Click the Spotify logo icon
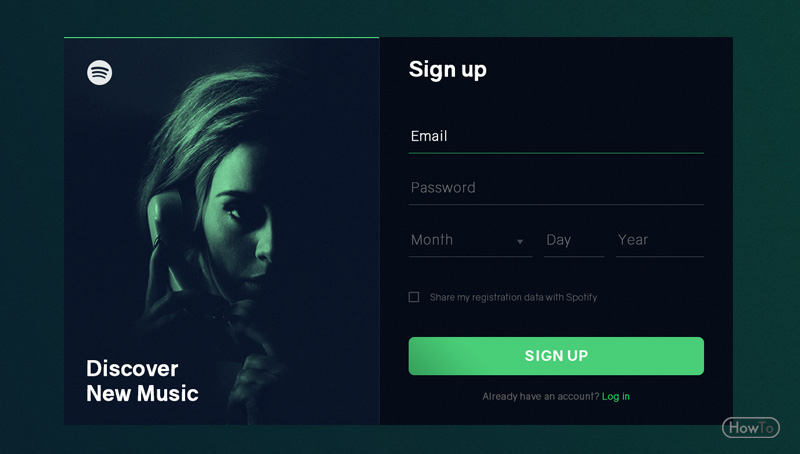Screen dimensions: 800x454 tap(99, 72)
